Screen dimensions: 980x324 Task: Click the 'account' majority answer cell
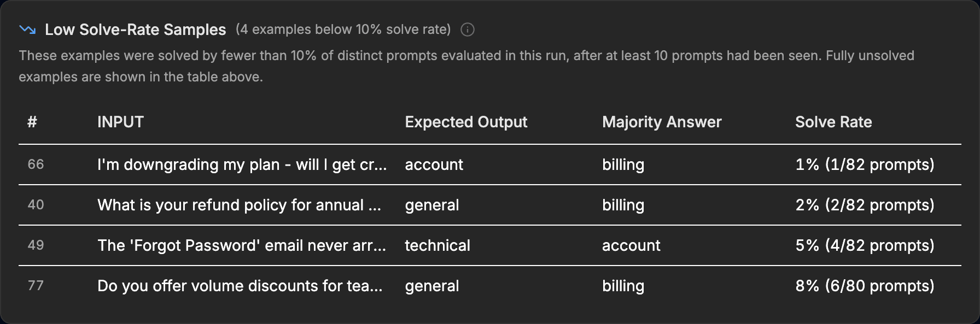click(x=631, y=245)
